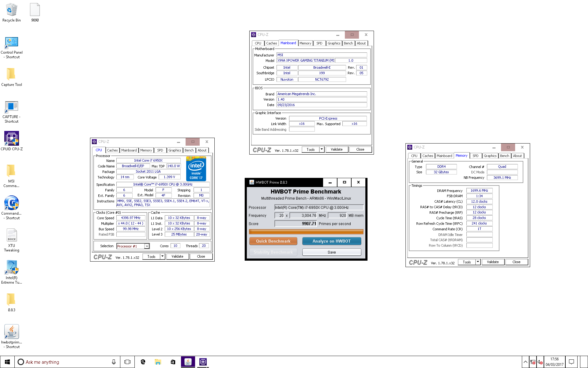Click the Core Speed value 4398.97 MHz
This screenshot has height=368, width=588.
point(131,218)
